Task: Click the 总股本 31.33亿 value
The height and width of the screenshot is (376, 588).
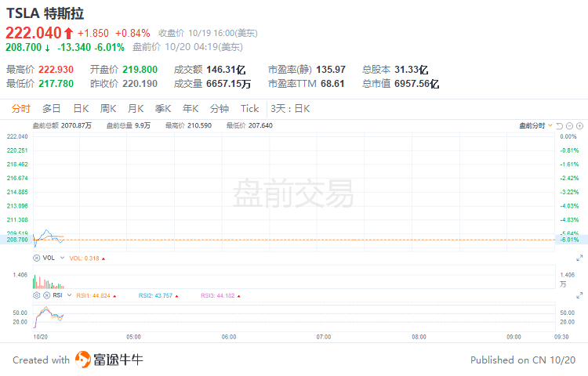Action: 411,70
